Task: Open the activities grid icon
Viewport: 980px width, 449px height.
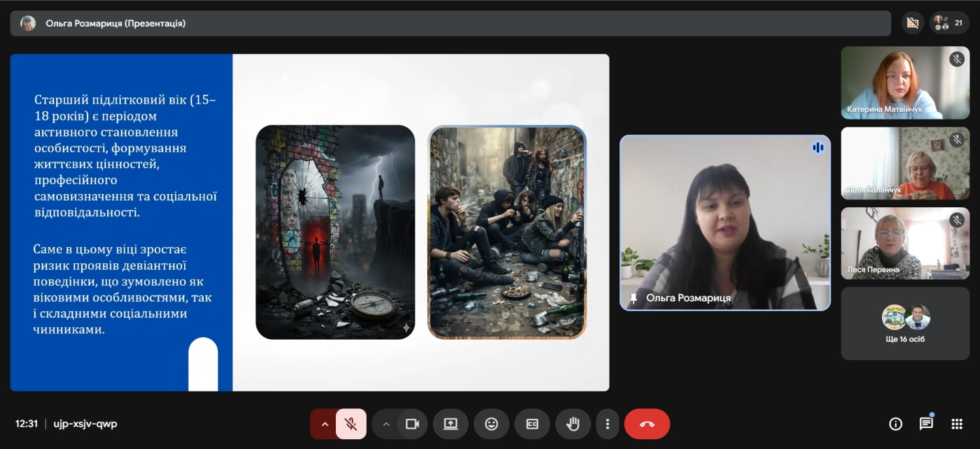Action: coord(956,424)
